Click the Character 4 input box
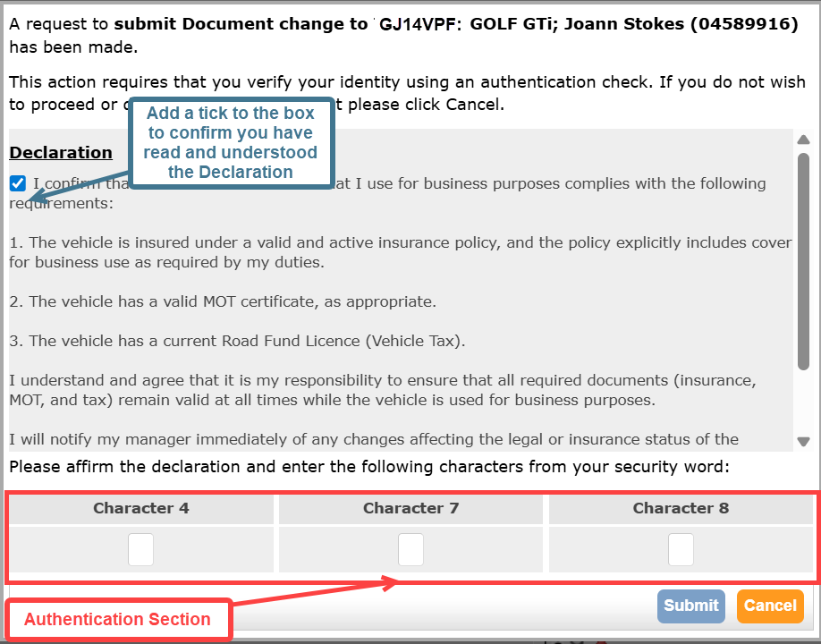The height and width of the screenshot is (644, 821). [x=140, y=550]
